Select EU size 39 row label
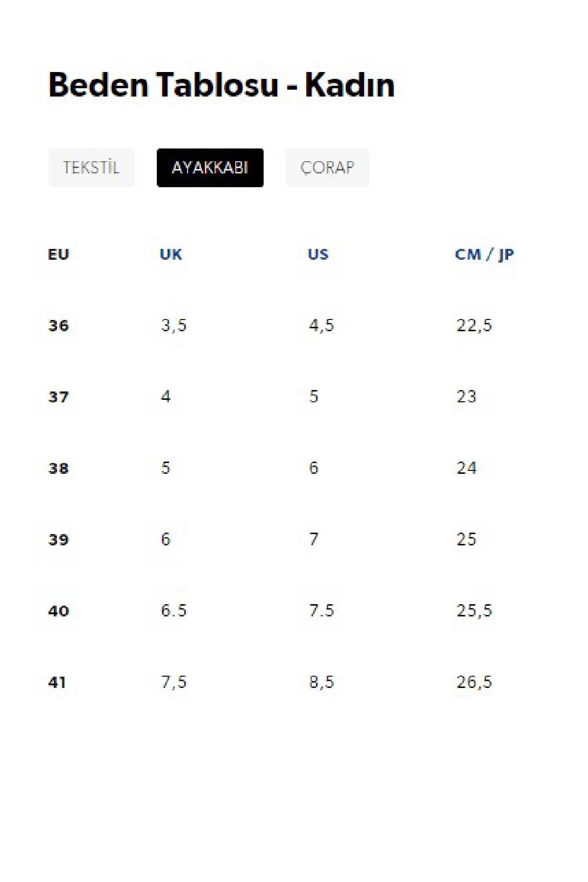This screenshot has width=588, height=882. (59, 539)
